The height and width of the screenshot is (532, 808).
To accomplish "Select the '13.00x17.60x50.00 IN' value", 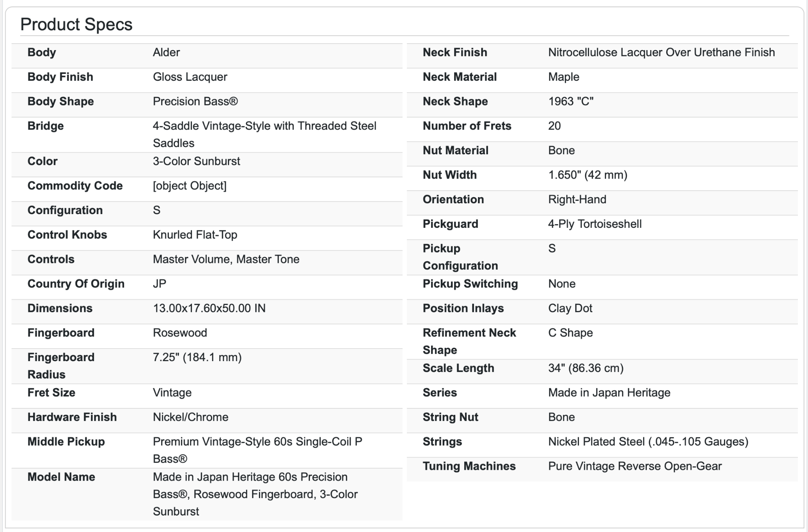I will click(209, 308).
